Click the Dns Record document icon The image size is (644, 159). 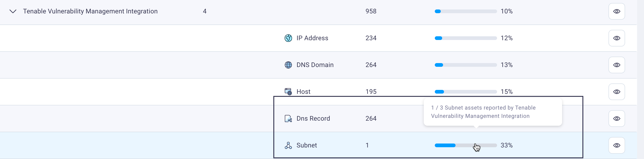288,118
